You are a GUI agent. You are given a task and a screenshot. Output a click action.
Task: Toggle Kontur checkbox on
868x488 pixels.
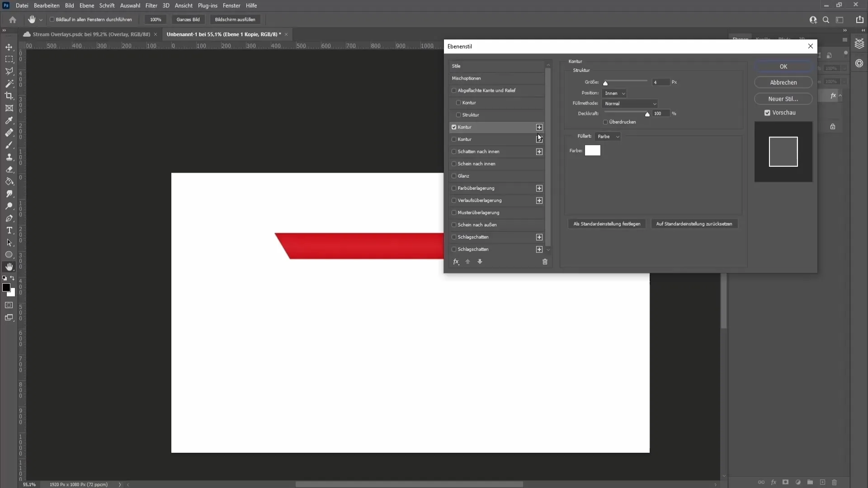pyautogui.click(x=454, y=139)
